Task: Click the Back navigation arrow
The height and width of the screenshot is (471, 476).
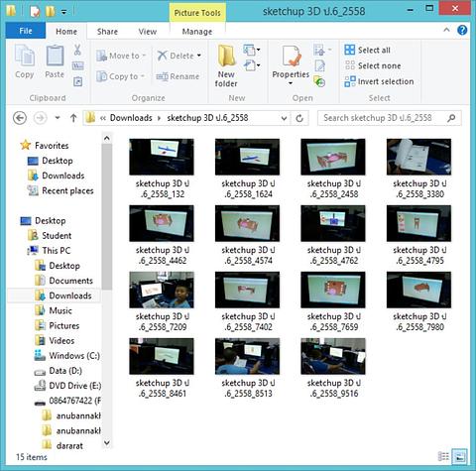Action: point(20,118)
